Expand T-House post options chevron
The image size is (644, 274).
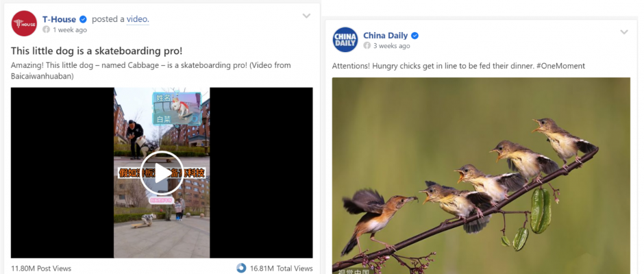(306, 16)
